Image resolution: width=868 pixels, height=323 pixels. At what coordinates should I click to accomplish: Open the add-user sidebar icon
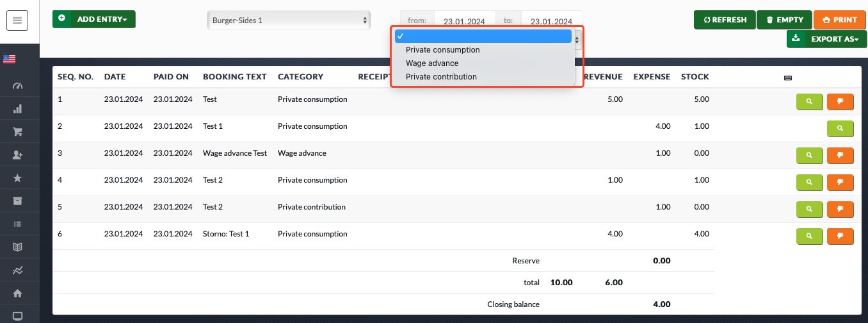pyautogui.click(x=17, y=155)
